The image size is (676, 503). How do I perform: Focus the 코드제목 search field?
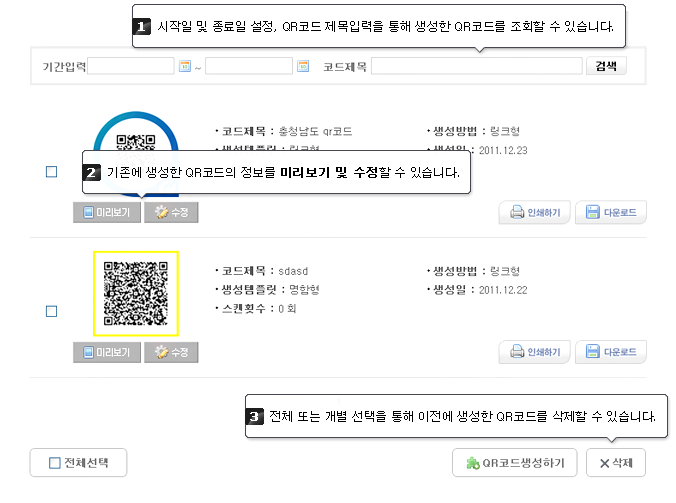(477, 66)
